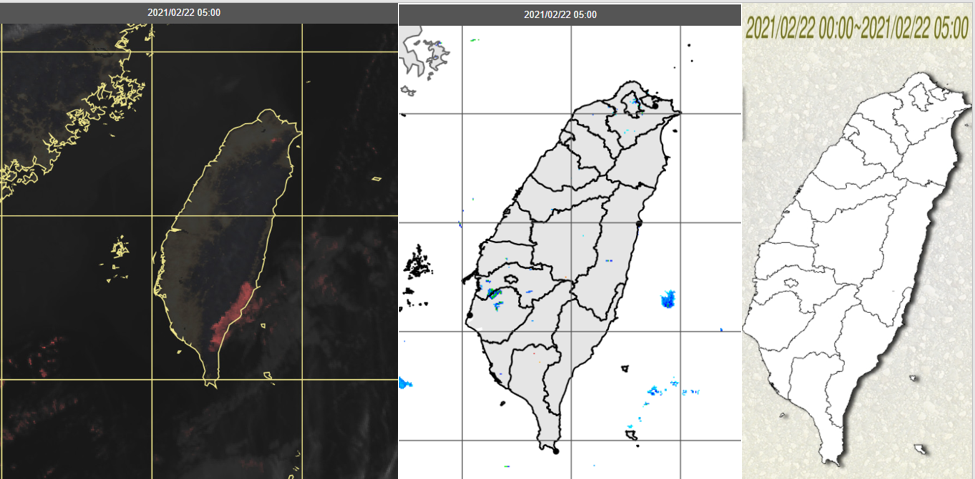Click the rainfall period text 2021/02/22 00:00~2021/02/22 05:00
This screenshot has height=479, width=975.
coord(857,28)
